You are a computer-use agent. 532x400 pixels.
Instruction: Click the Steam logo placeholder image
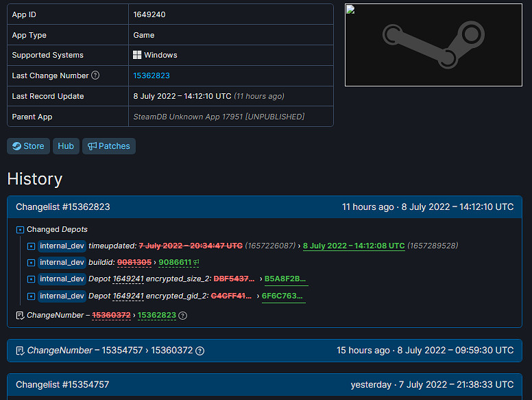[x=433, y=45]
